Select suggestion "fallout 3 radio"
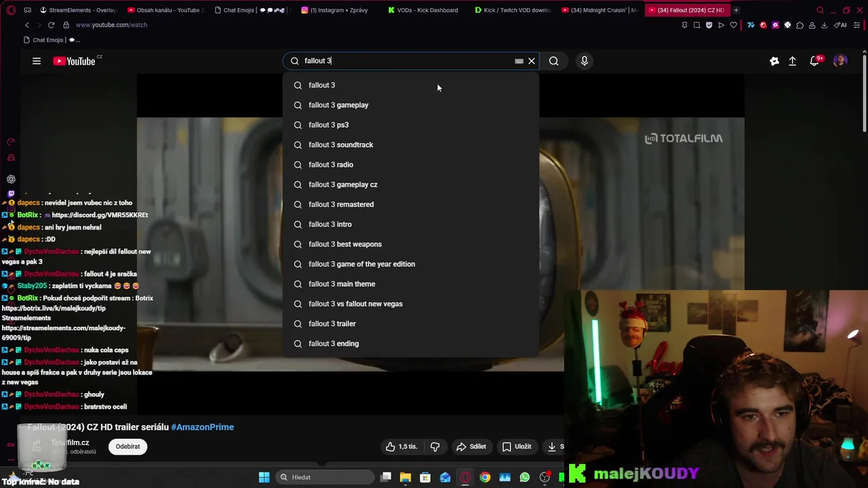This screenshot has width=868, height=488. 411,165
